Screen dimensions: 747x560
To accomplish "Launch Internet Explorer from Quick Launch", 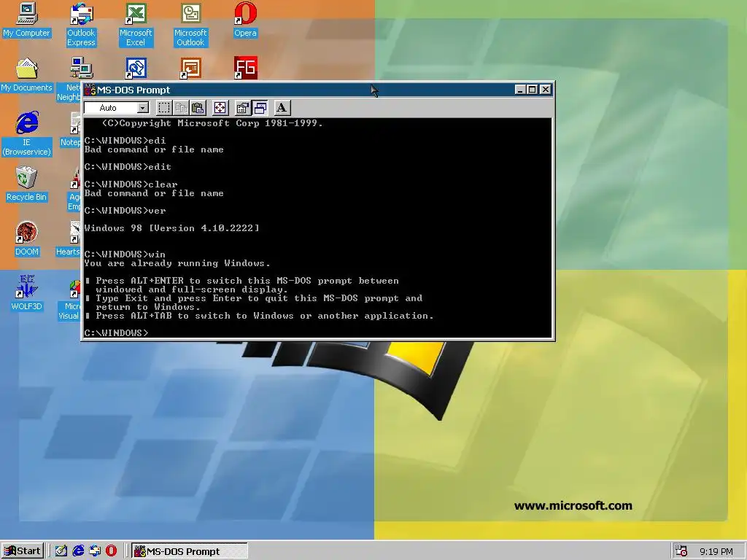I will (78, 551).
